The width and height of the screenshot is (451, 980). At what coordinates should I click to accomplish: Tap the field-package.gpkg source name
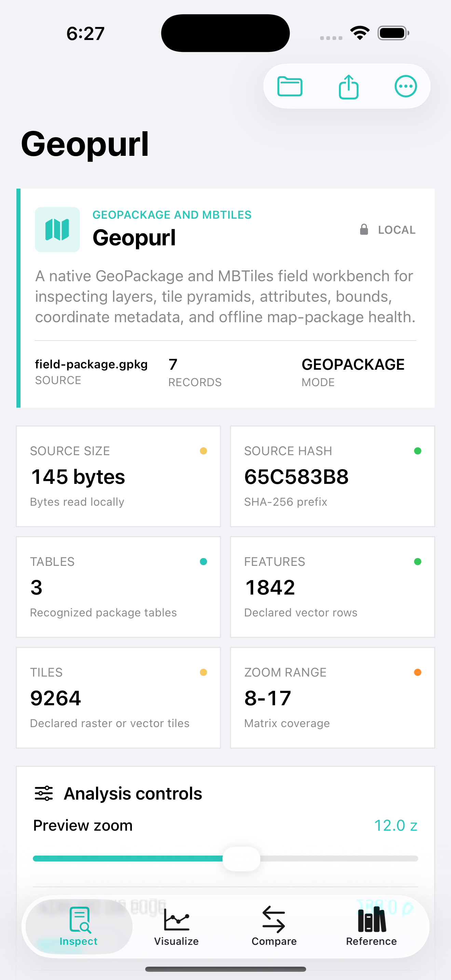click(91, 365)
